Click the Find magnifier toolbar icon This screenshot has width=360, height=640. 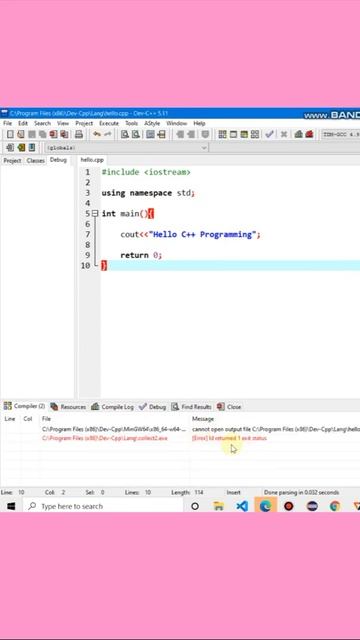(x=125, y=134)
